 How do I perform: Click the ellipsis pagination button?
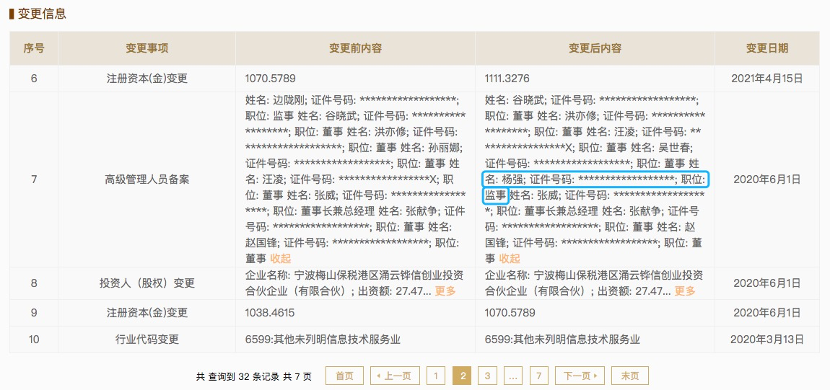click(513, 376)
